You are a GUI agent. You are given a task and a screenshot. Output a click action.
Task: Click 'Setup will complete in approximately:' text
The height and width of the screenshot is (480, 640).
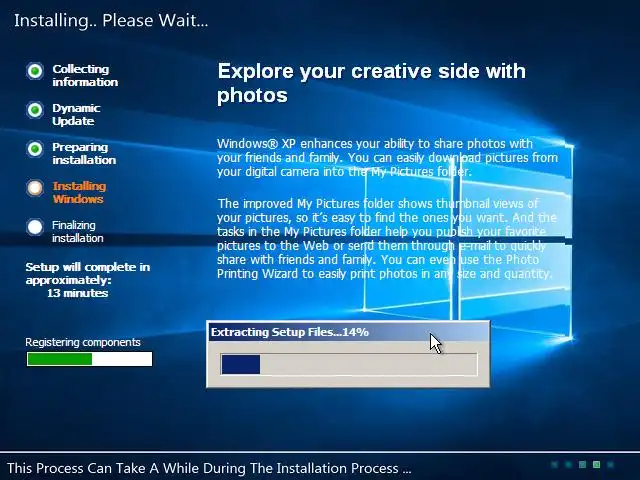point(88,273)
